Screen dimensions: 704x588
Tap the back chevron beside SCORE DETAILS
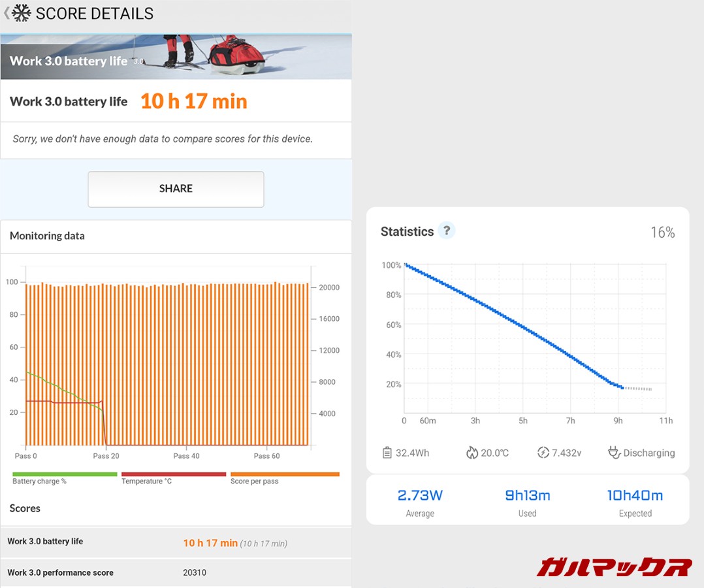[7, 12]
